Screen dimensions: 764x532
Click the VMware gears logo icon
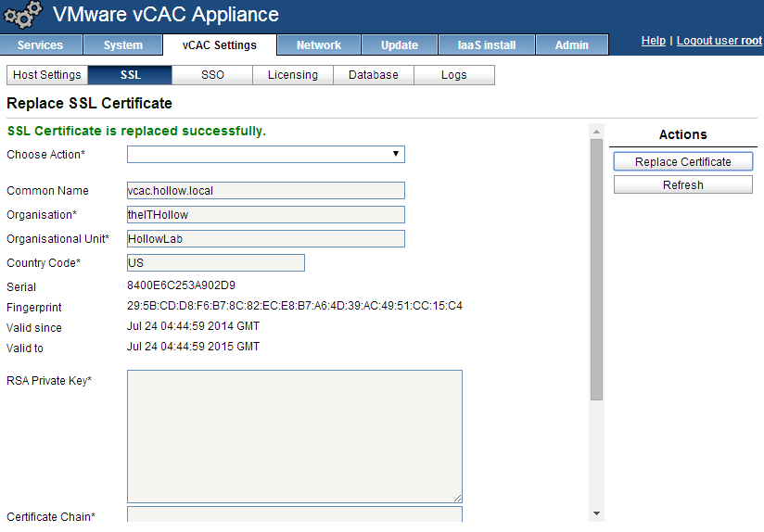coord(23,16)
